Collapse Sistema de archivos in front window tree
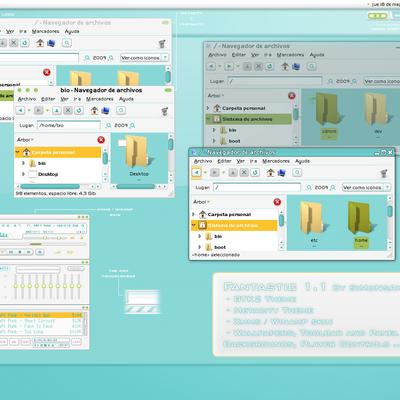Image resolution: width=400 pixels, height=400 pixels. point(194,225)
